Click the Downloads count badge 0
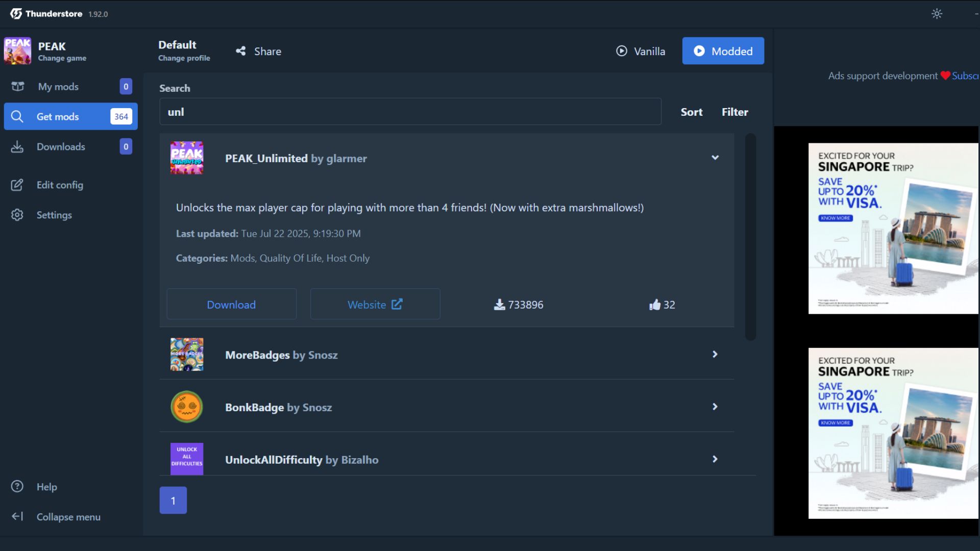 [126, 146]
